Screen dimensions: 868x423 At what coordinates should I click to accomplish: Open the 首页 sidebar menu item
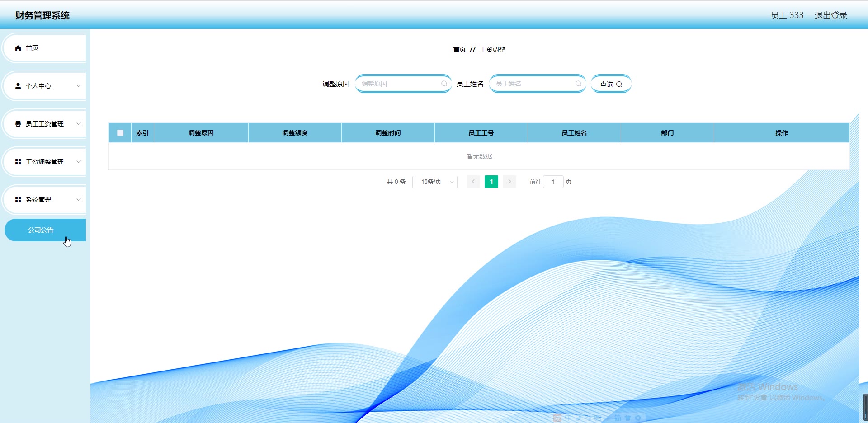click(x=45, y=48)
